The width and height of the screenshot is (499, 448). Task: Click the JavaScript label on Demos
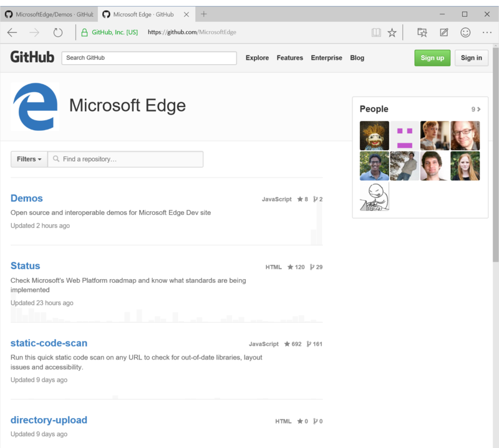pos(276,199)
